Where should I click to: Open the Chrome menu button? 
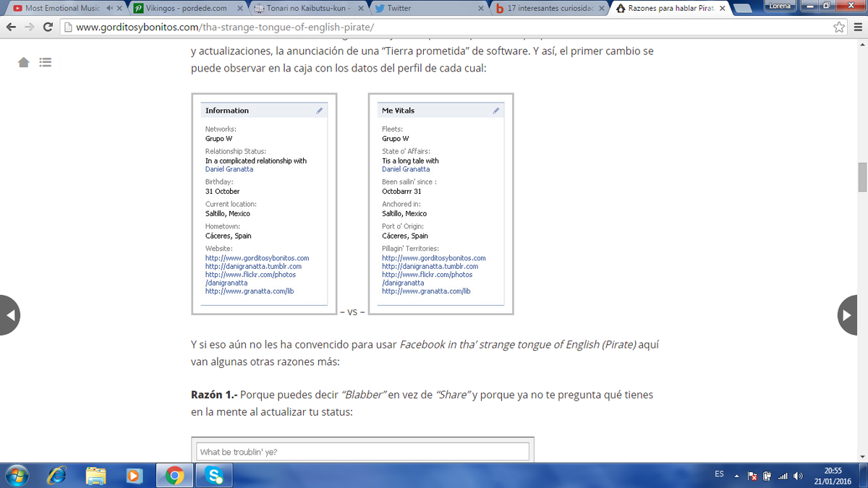(x=856, y=27)
